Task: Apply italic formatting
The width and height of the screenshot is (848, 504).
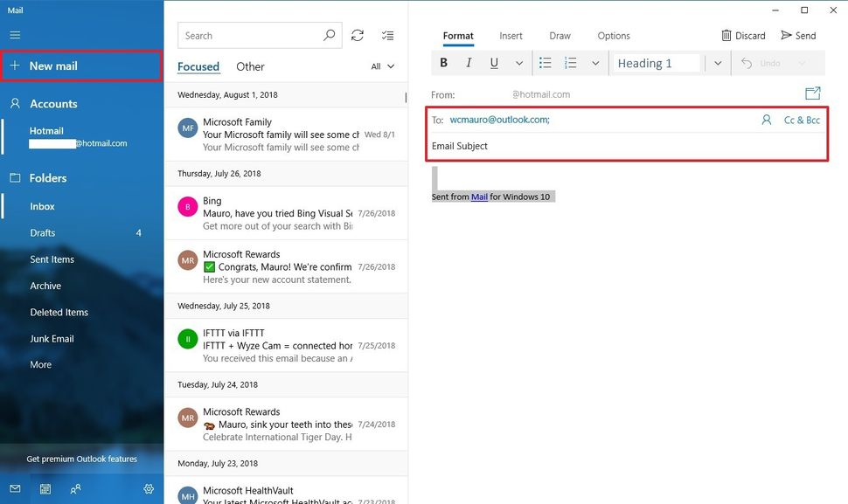Action: click(469, 62)
